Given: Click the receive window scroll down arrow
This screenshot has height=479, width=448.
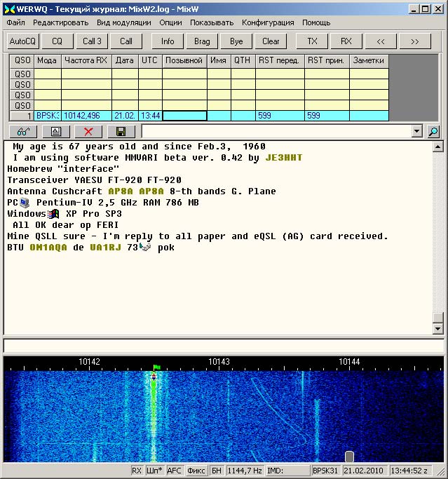Looking at the screenshot, I should [438, 328].
